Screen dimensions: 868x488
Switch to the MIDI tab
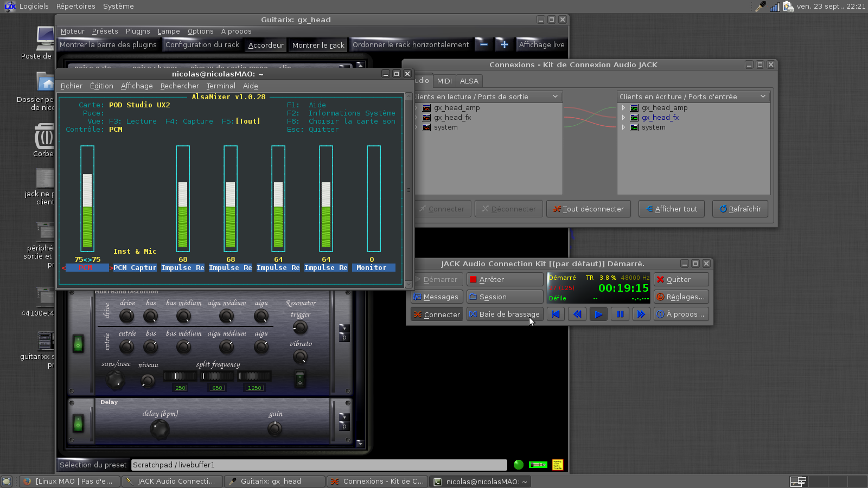point(444,81)
